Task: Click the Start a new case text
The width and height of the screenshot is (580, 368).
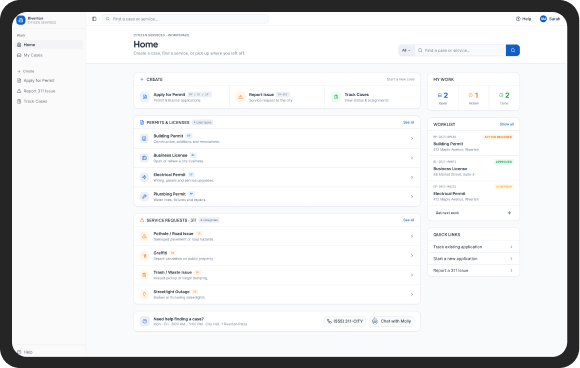Action: (x=401, y=80)
